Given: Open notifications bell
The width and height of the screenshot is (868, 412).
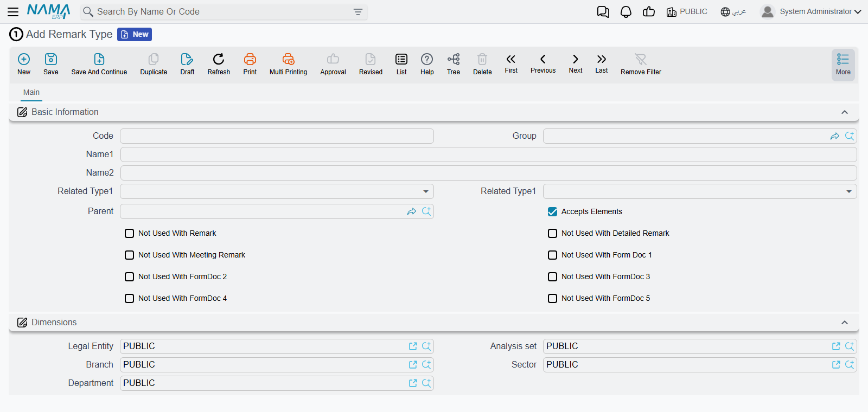Looking at the screenshot, I should coord(626,12).
